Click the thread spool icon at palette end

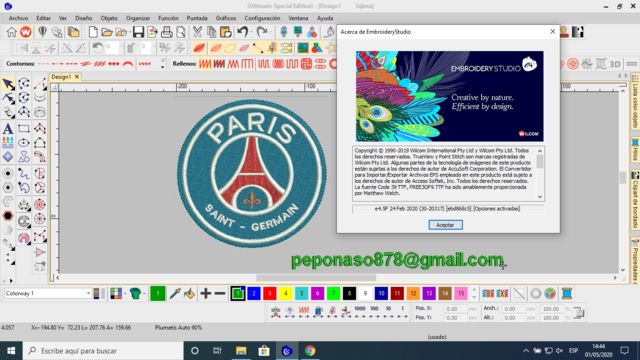(x=567, y=293)
